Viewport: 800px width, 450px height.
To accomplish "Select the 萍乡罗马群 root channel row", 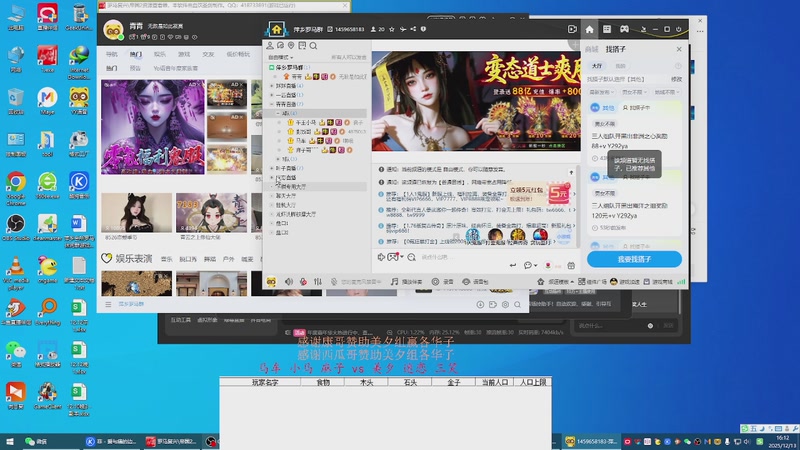I will [x=316, y=67].
